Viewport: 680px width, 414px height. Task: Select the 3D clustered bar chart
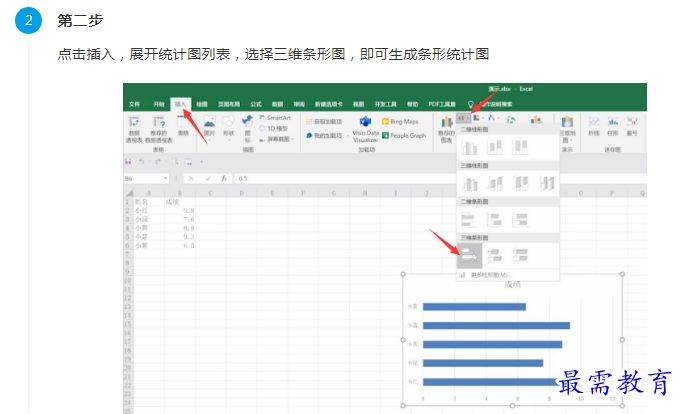tap(469, 256)
